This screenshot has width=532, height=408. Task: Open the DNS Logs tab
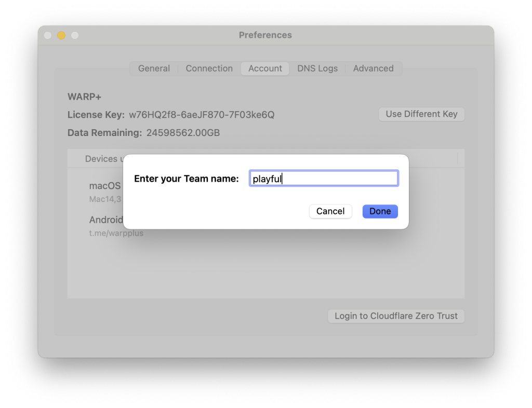(317, 69)
